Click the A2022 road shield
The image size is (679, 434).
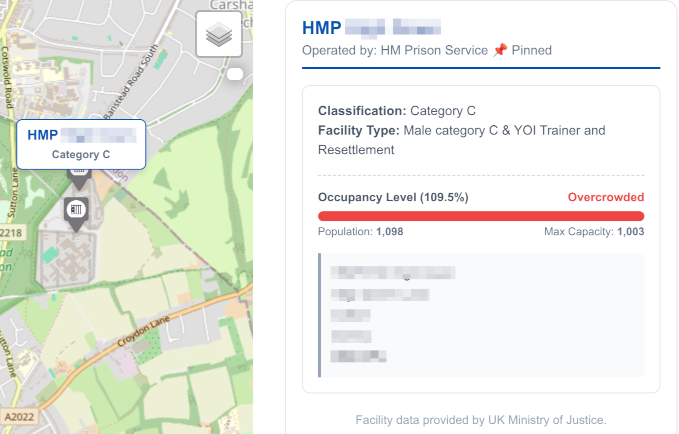(x=17, y=415)
